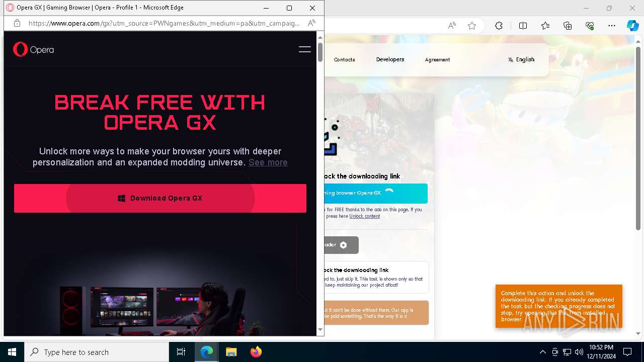Launch Firefox from taskbar

pyautogui.click(x=256, y=352)
